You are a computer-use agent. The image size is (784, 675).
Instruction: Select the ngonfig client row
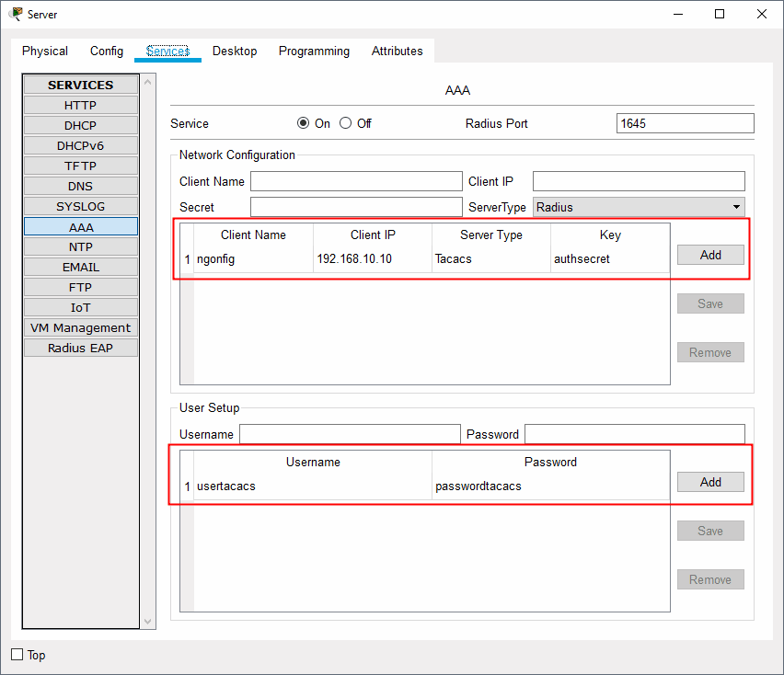pyautogui.click(x=253, y=259)
